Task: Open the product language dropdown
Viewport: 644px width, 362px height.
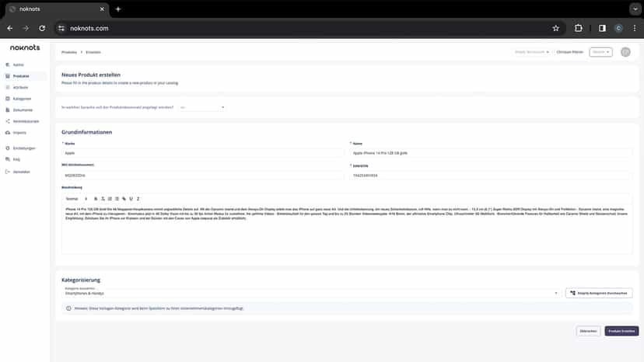Action: click(201, 107)
